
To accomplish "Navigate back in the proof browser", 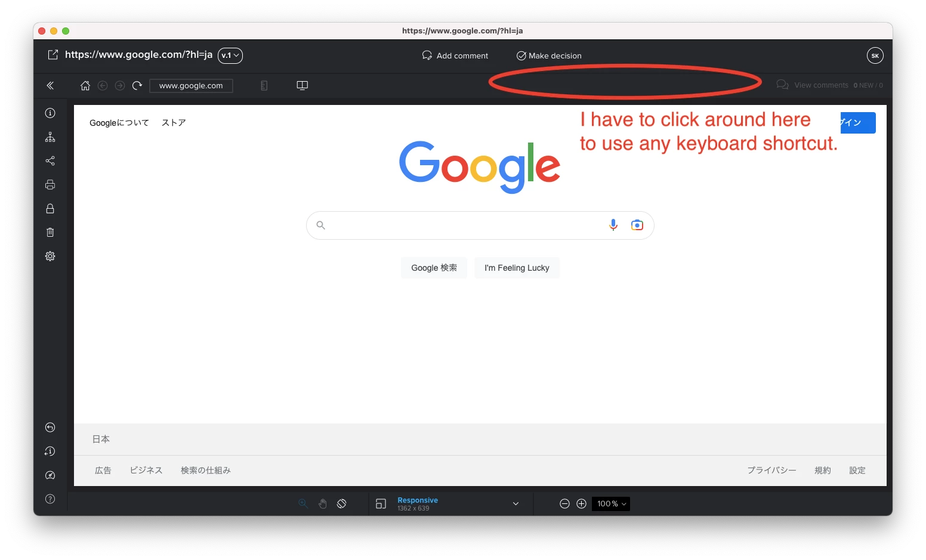I will point(103,85).
